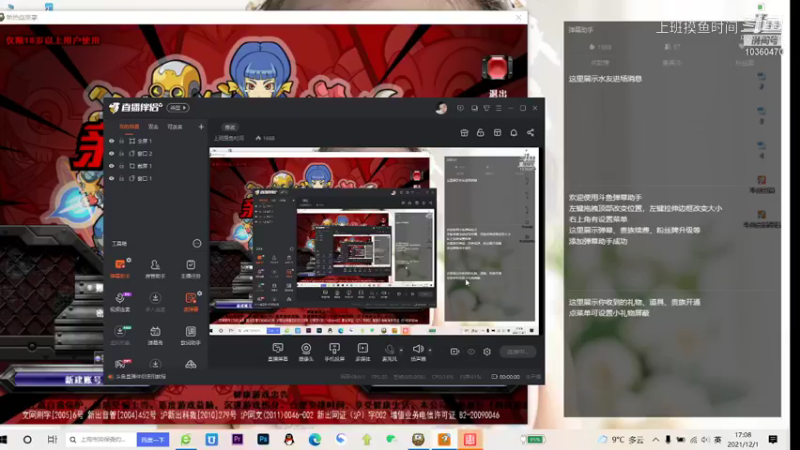This screenshot has width=800, height=450.
Task: Click the orange highlighted tool in toolbox second row
Action: click(x=190, y=302)
